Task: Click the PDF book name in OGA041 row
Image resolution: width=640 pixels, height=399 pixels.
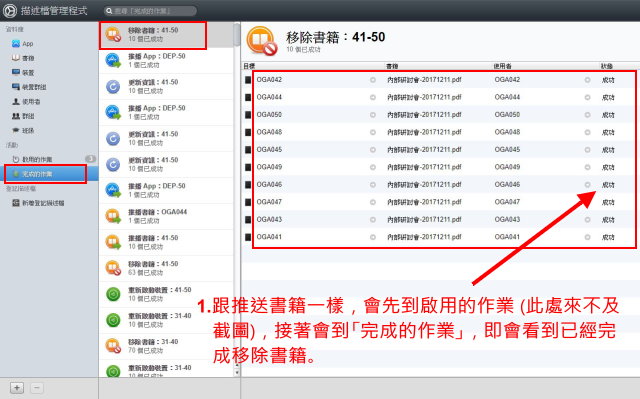Action: pos(424,237)
